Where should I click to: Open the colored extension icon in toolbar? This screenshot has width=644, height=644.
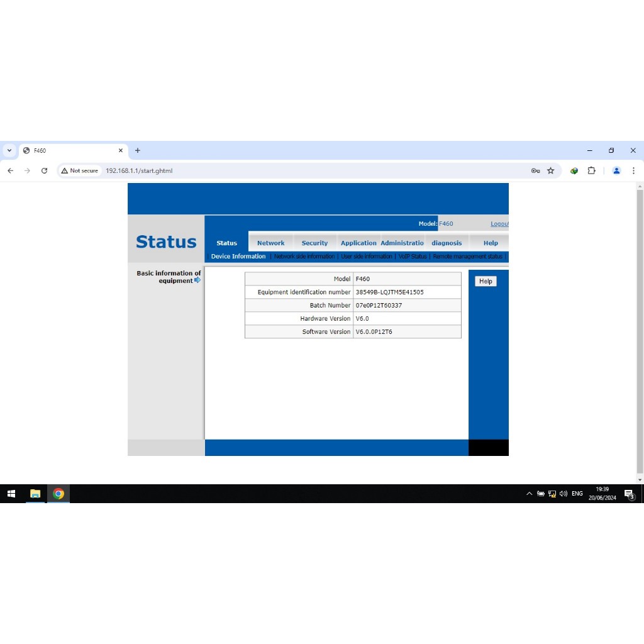coord(574,171)
